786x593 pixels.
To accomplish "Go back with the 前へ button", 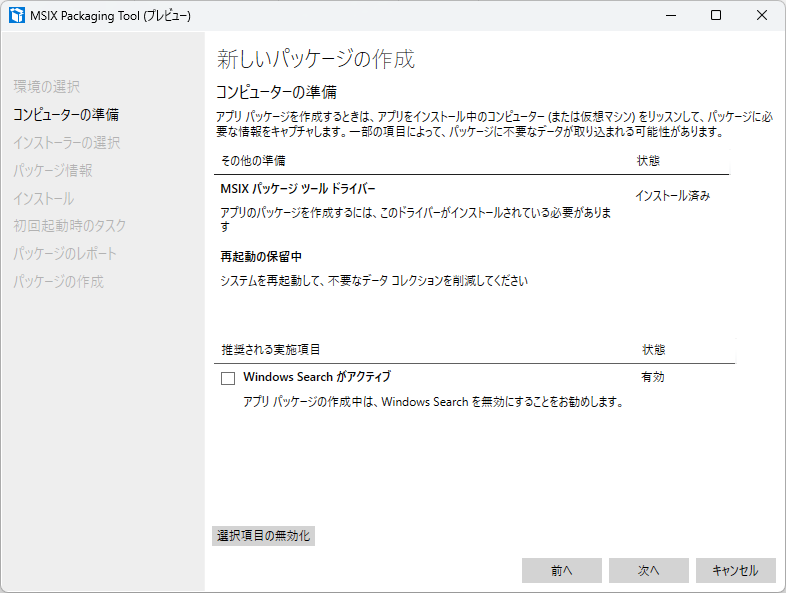I will tap(561, 570).
